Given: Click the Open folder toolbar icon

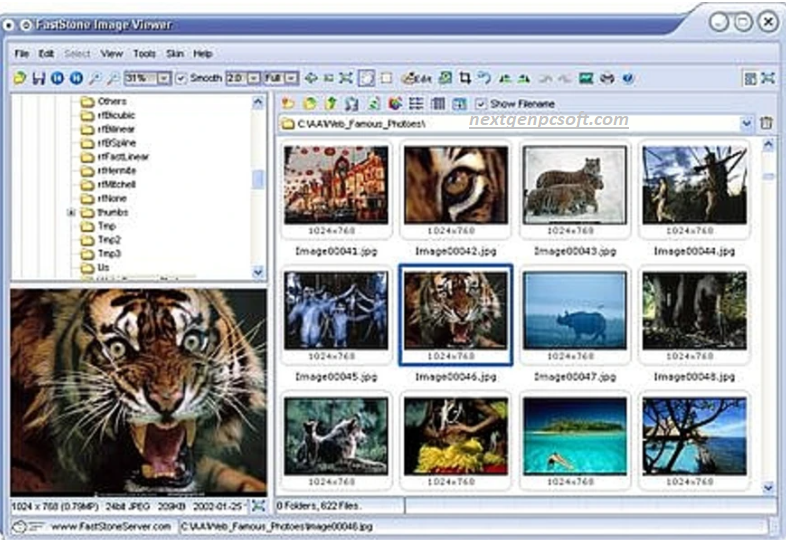Looking at the screenshot, I should pyautogui.click(x=20, y=78).
